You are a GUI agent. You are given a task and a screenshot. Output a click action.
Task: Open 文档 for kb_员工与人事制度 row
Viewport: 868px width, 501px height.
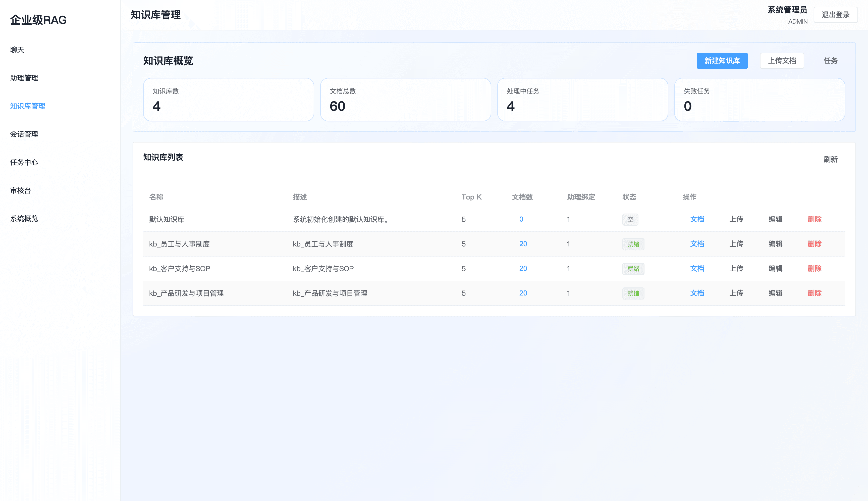(x=697, y=244)
